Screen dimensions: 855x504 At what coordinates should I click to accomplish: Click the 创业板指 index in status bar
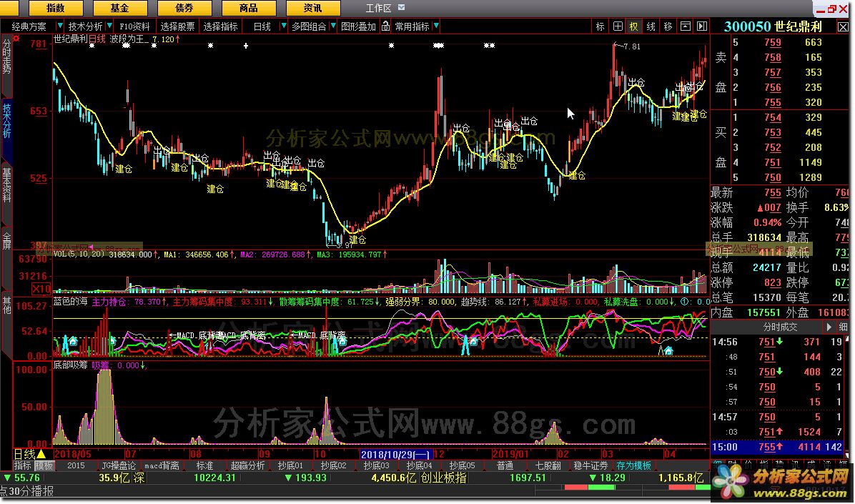click(x=443, y=478)
